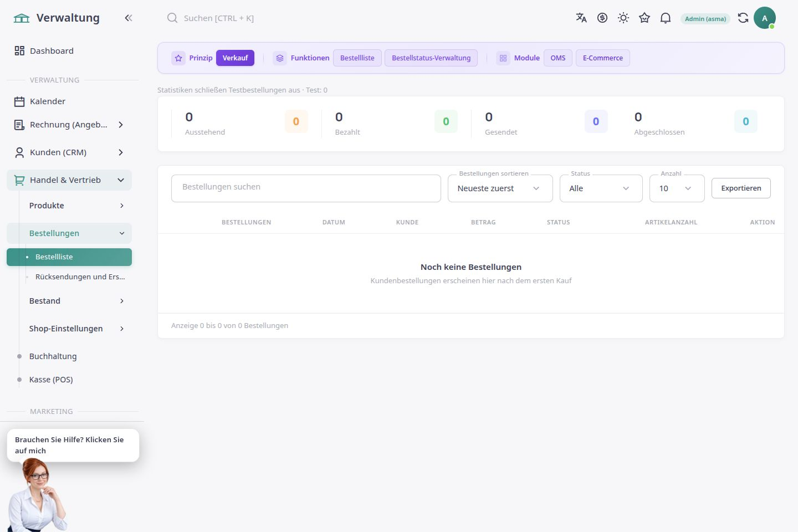
Task: Expand Rechnung (Angeb...) submenu
Action: pyautogui.click(x=69, y=125)
